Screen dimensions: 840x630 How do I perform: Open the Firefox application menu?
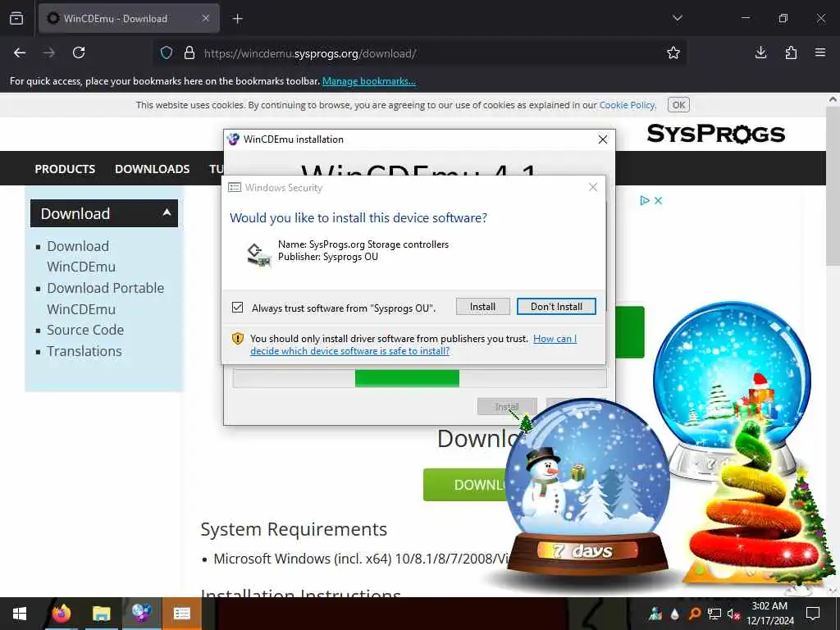[x=820, y=52]
